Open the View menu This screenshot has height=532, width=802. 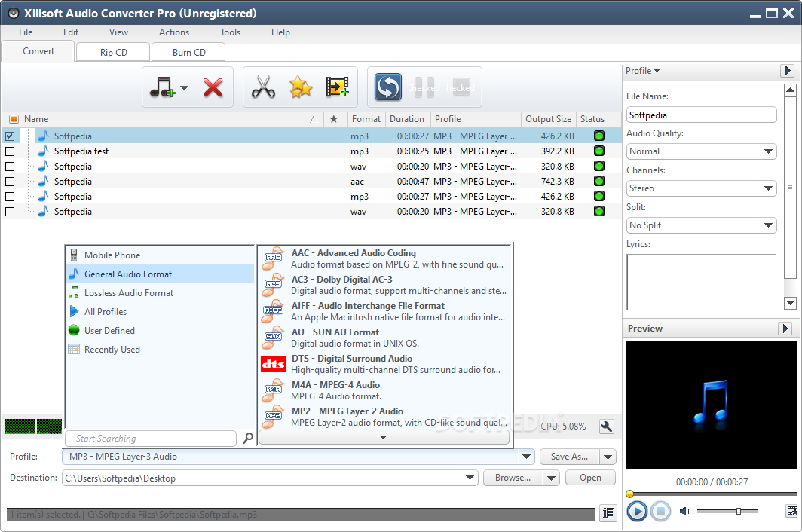tap(118, 32)
